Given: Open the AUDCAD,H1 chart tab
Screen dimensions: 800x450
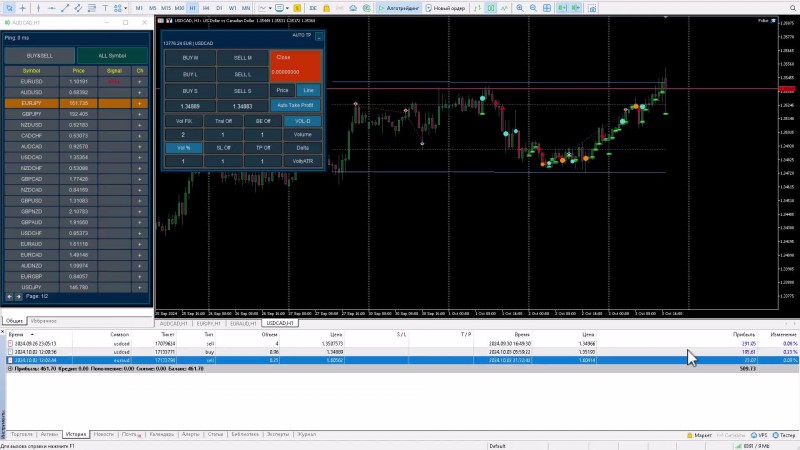Looking at the screenshot, I should pos(173,323).
